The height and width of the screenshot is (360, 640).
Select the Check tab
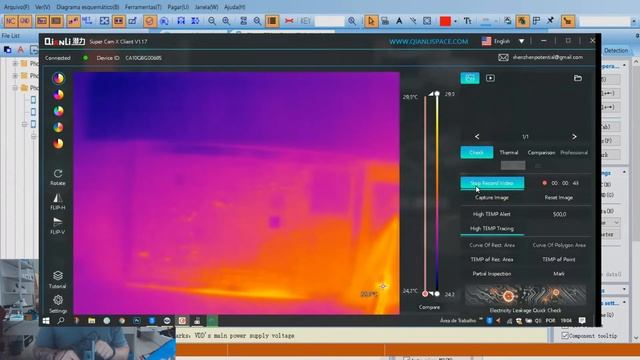coord(477,152)
